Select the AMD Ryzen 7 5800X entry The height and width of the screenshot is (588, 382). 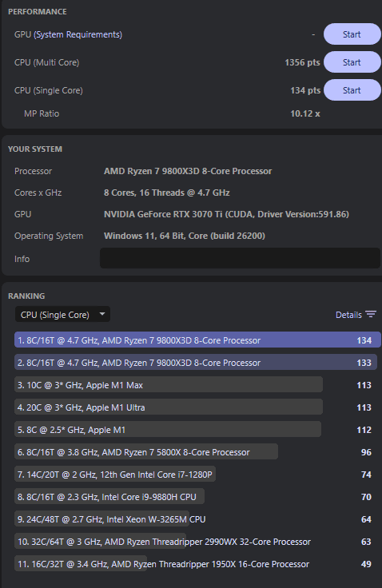[146, 452]
